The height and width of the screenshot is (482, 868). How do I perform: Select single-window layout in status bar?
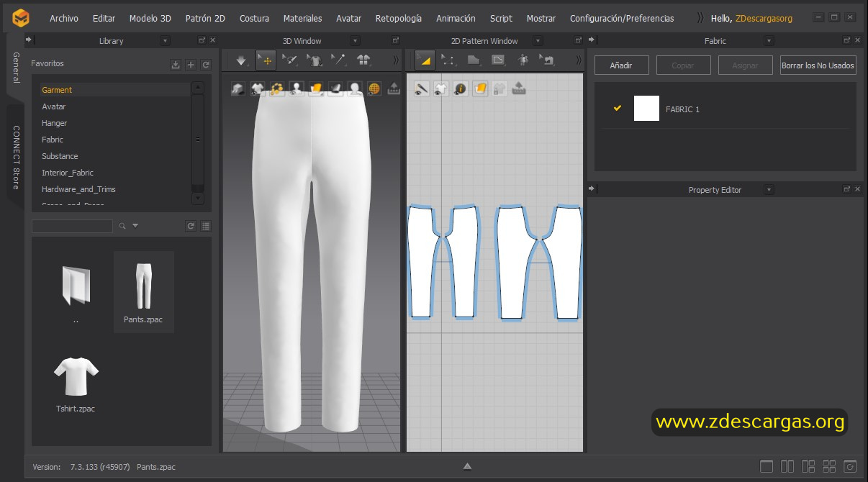pos(767,466)
